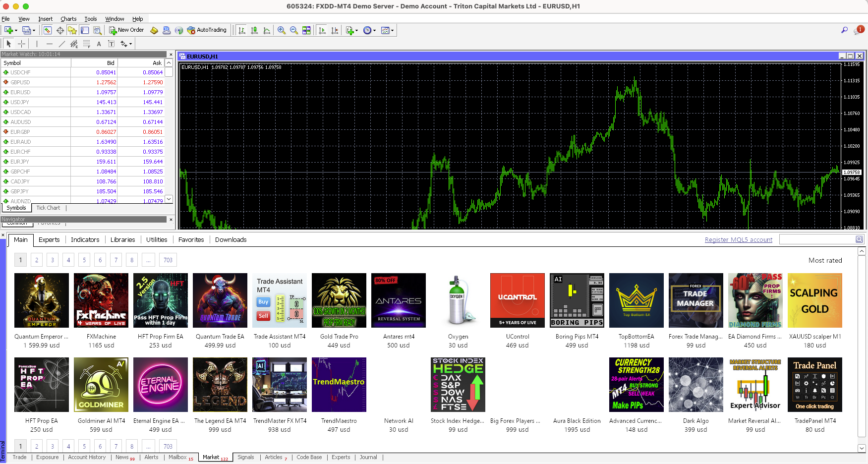Toggle chart auto scroll
The image size is (868, 464).
click(322, 30)
